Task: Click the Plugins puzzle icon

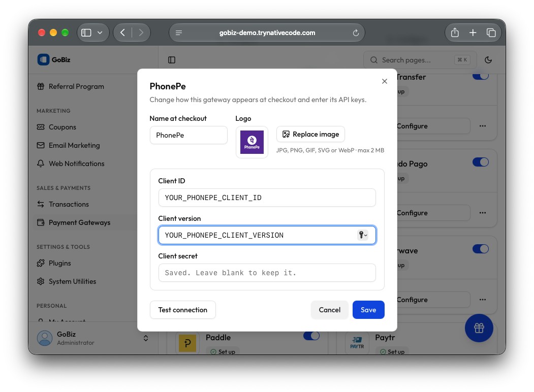Action: tap(41, 263)
